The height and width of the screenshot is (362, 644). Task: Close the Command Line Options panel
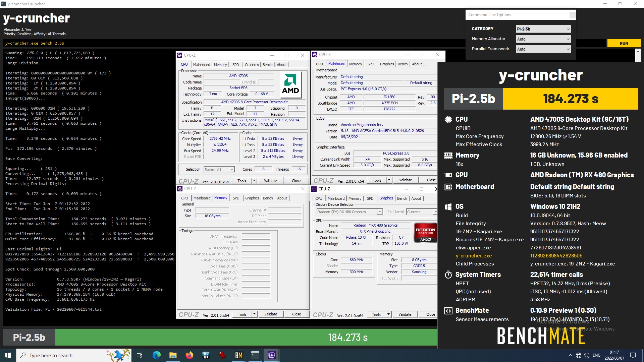(x=572, y=15)
